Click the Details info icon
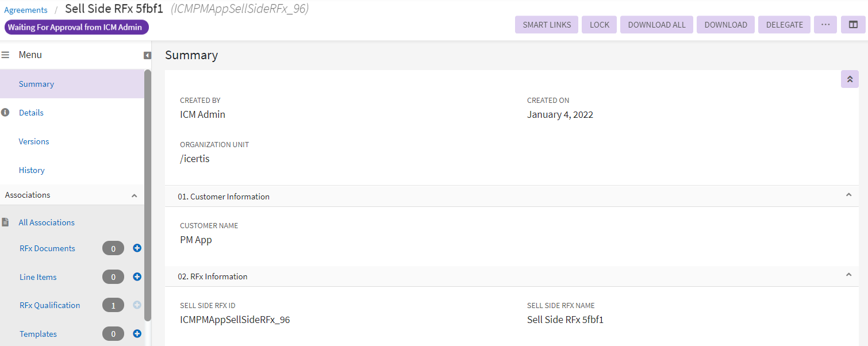This screenshot has height=346, width=868. (x=5, y=113)
